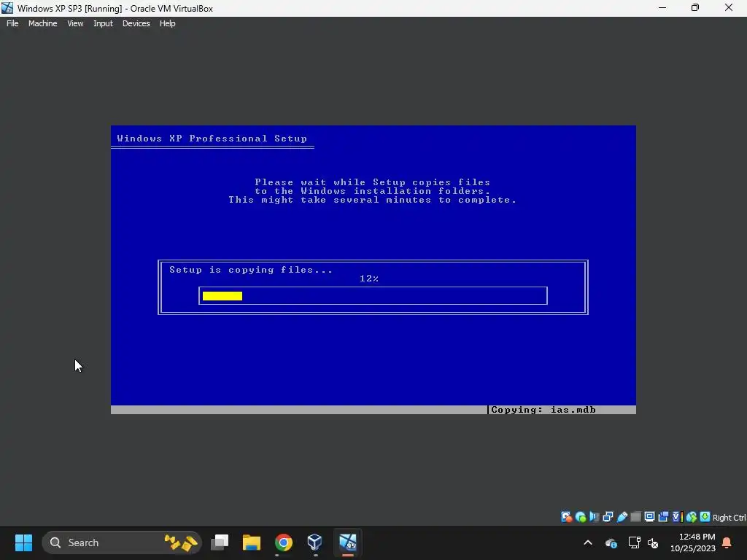Open the View menu

(75, 23)
